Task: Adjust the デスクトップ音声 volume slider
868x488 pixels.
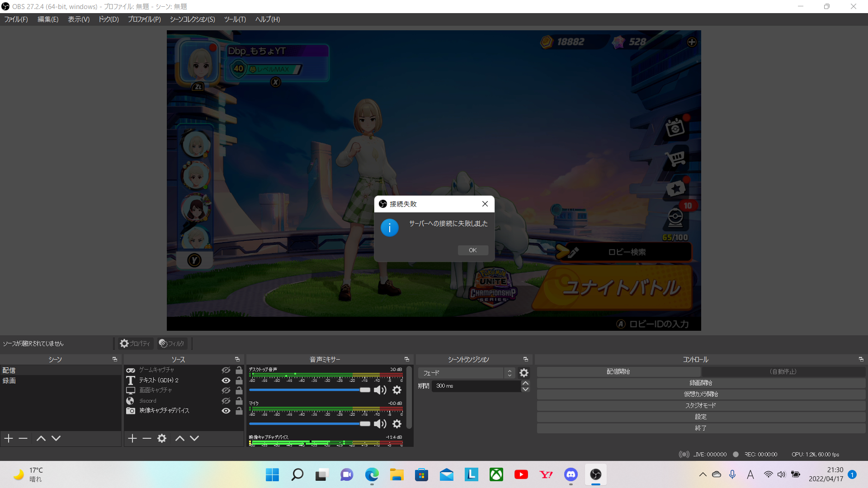Action: point(310,390)
